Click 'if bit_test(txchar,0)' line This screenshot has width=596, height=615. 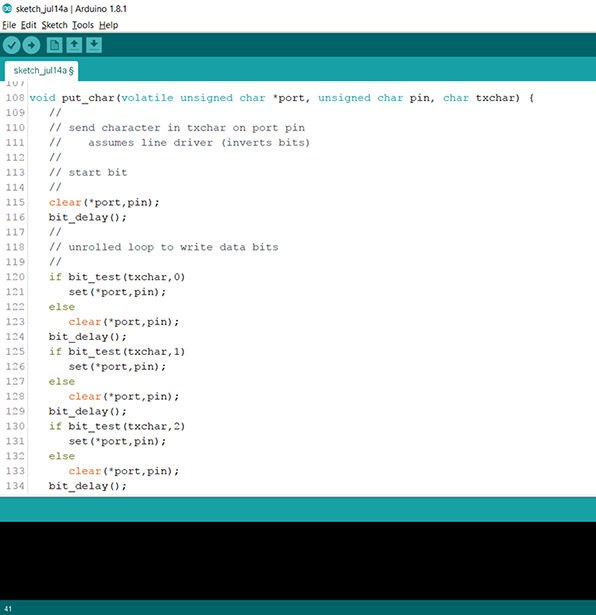[117, 277]
